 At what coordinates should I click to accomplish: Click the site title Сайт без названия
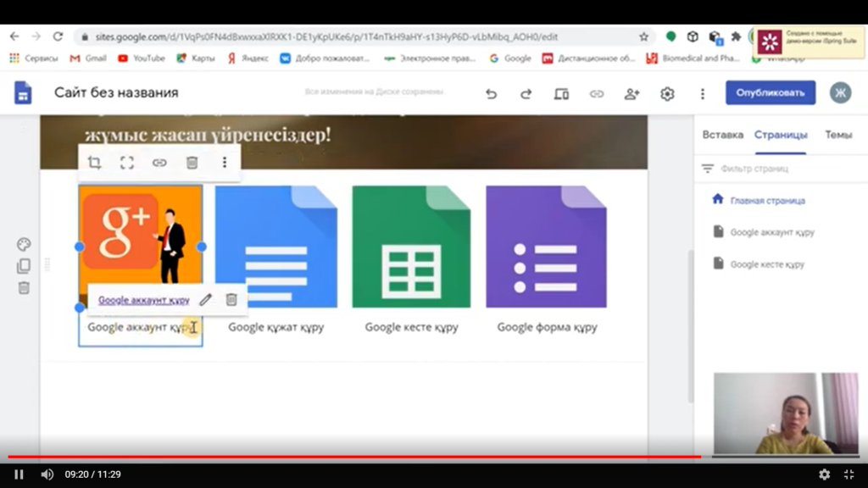pyautogui.click(x=116, y=92)
